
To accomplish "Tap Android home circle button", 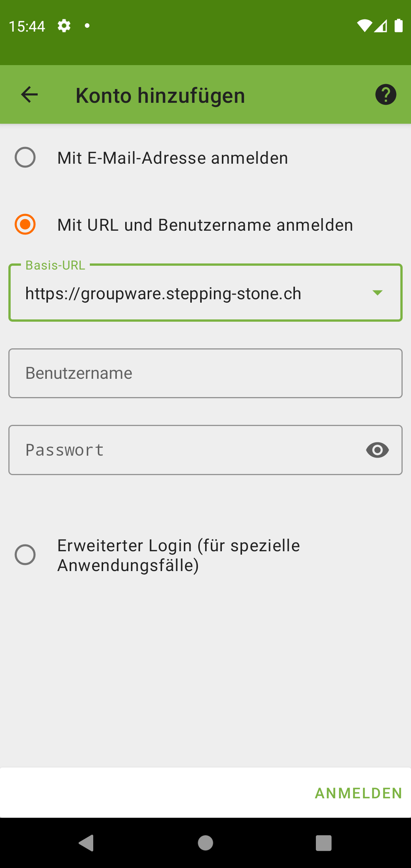I will [205, 843].
